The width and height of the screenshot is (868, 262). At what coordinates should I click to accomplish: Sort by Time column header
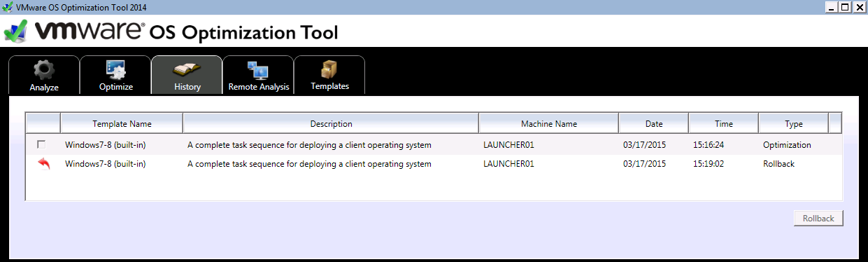(724, 124)
